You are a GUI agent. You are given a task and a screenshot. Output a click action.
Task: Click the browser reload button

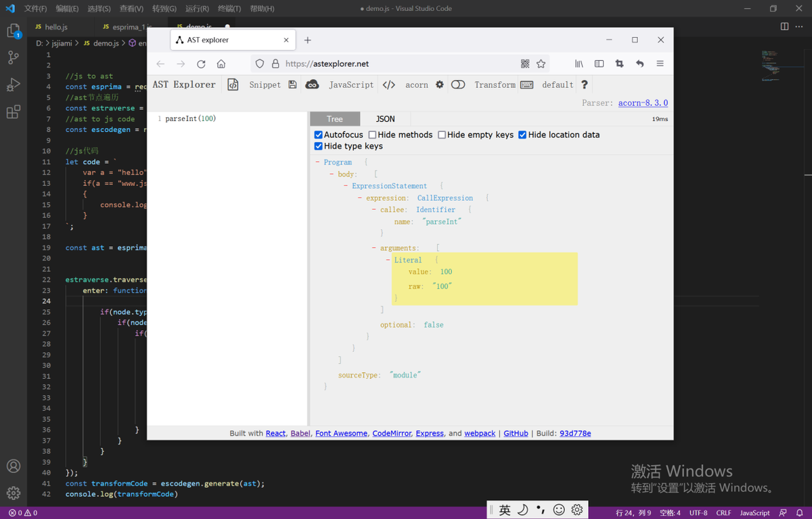[201, 64]
